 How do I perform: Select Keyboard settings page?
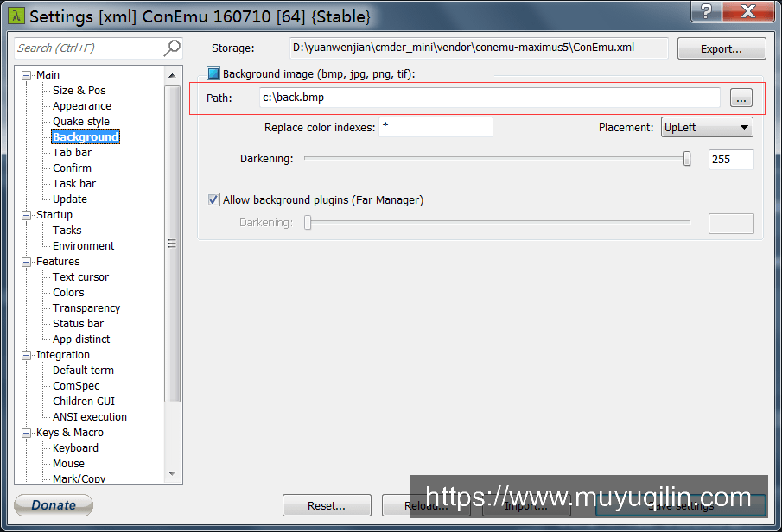[75, 447]
